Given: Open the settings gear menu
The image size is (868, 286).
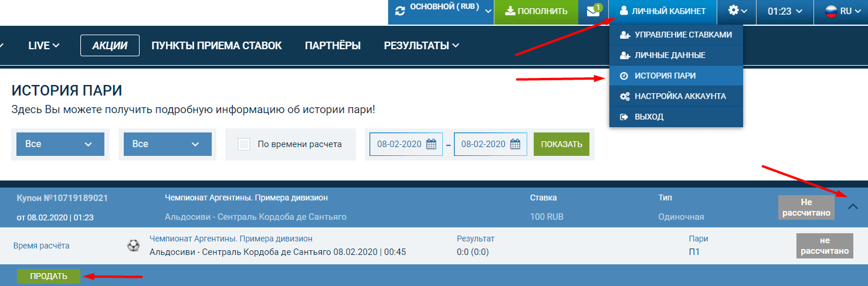Looking at the screenshot, I should point(738,11).
